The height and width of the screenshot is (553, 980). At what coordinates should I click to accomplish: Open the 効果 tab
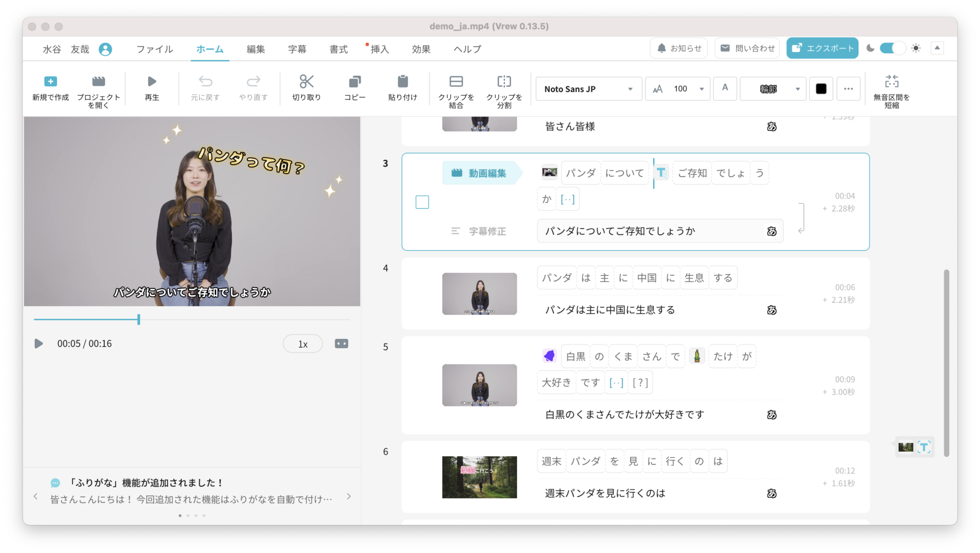(x=421, y=49)
